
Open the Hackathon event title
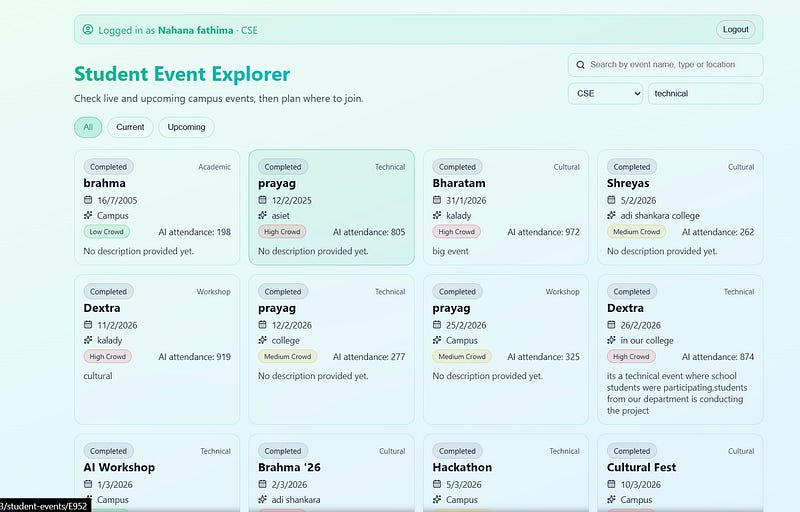462,467
